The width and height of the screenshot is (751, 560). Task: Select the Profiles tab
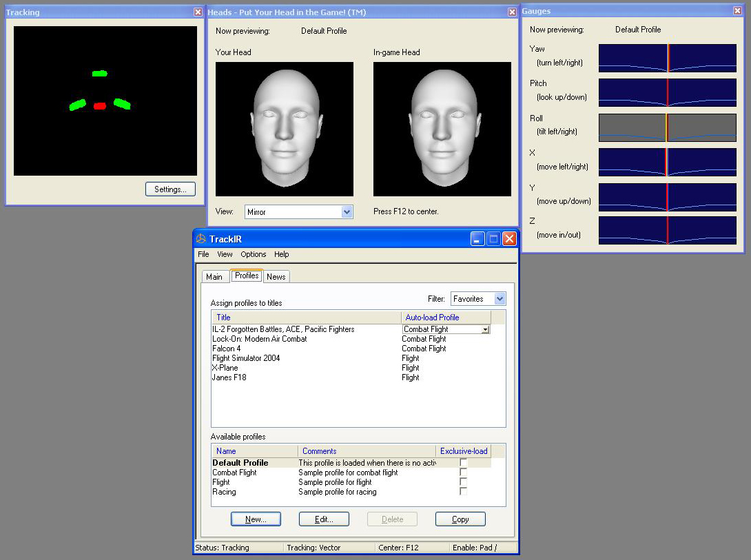(247, 276)
